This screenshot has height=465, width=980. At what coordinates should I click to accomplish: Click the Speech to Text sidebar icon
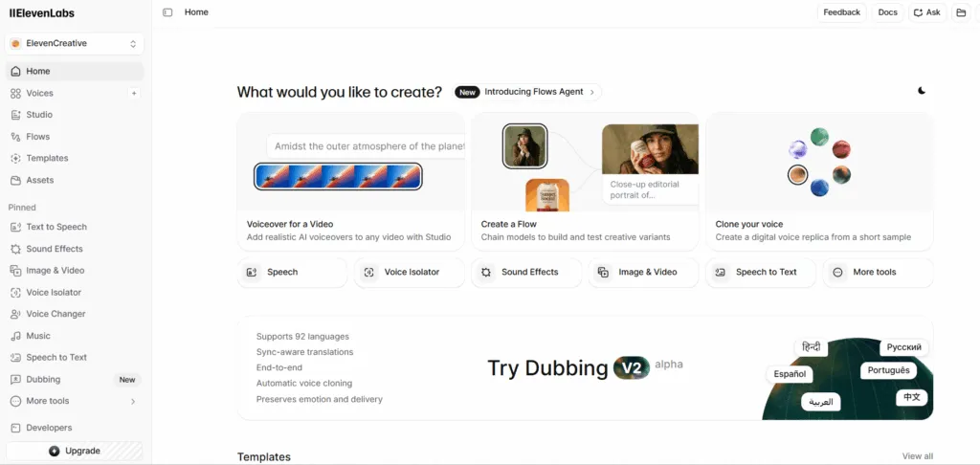(15, 358)
